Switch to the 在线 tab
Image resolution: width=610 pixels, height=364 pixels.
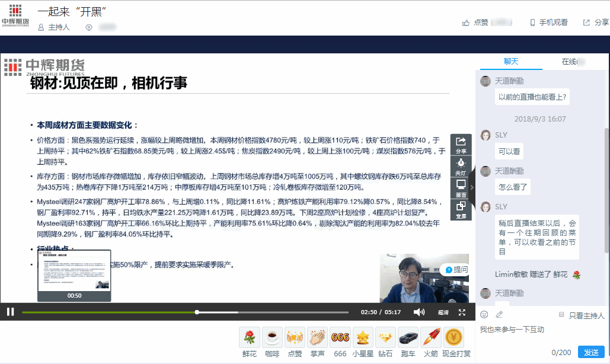(x=573, y=62)
